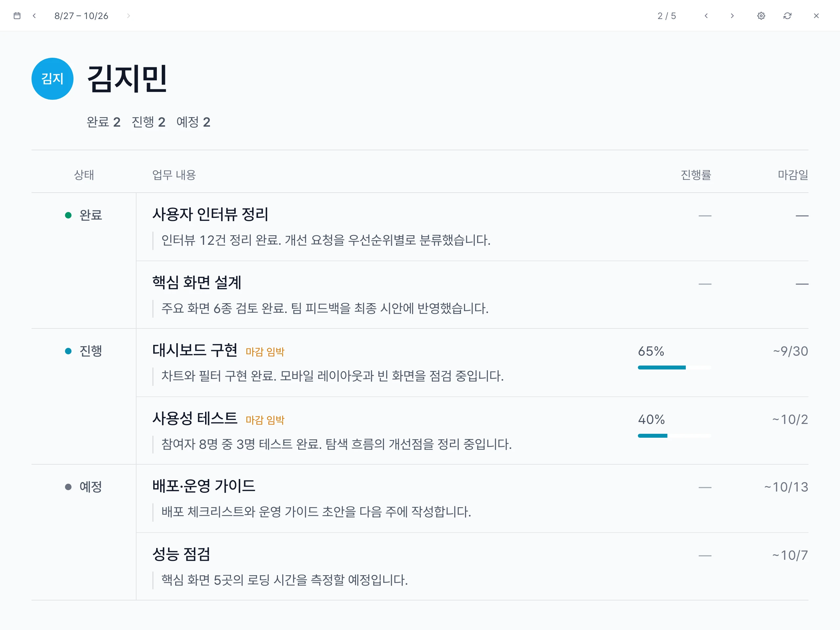Refresh the report with sync icon

click(x=787, y=15)
